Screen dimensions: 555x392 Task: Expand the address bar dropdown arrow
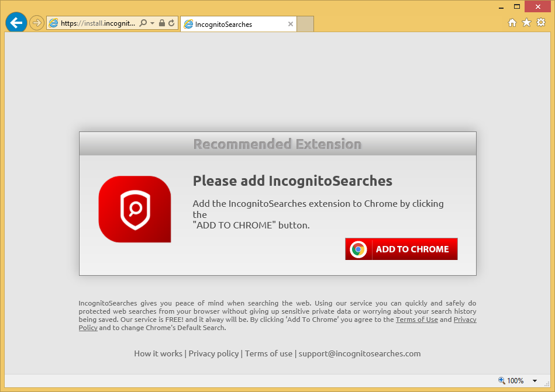153,23
